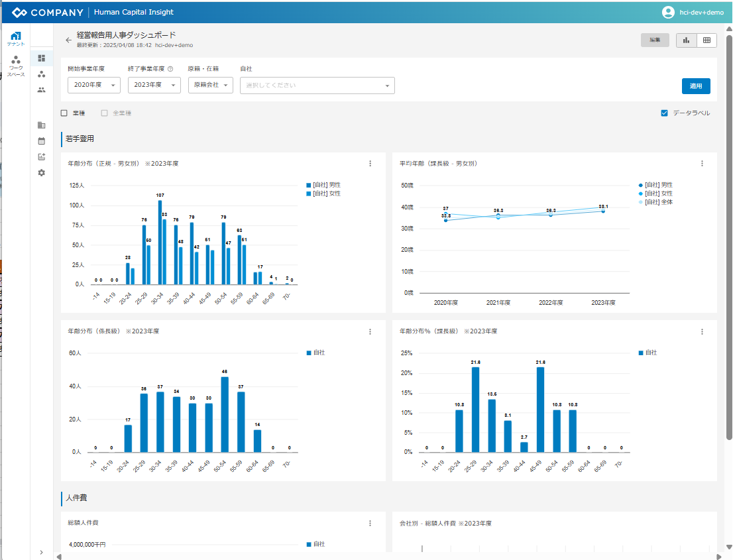Uncheck the データラベル checkbox

tap(664, 113)
